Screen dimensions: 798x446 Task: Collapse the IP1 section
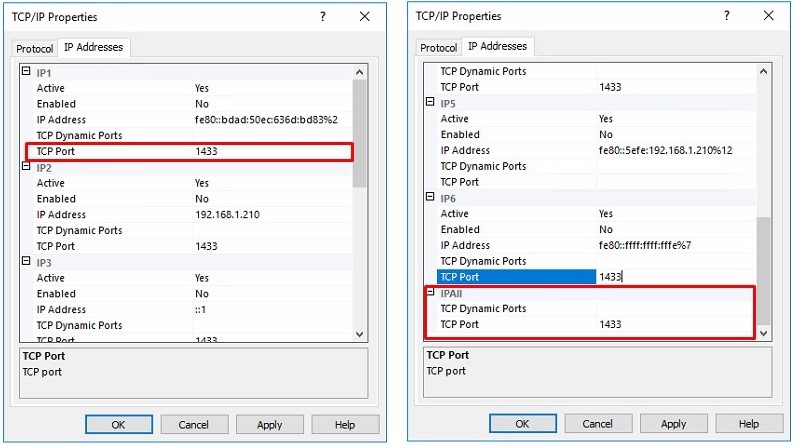[x=25, y=73]
